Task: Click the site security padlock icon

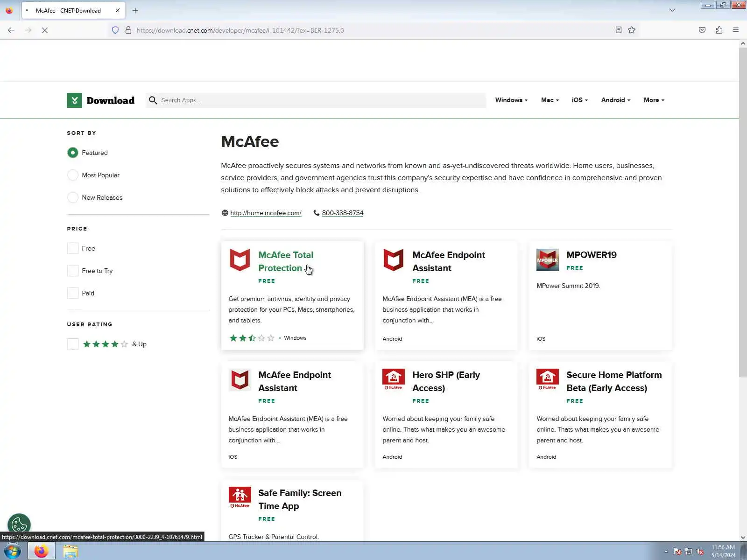Action: [x=128, y=30]
